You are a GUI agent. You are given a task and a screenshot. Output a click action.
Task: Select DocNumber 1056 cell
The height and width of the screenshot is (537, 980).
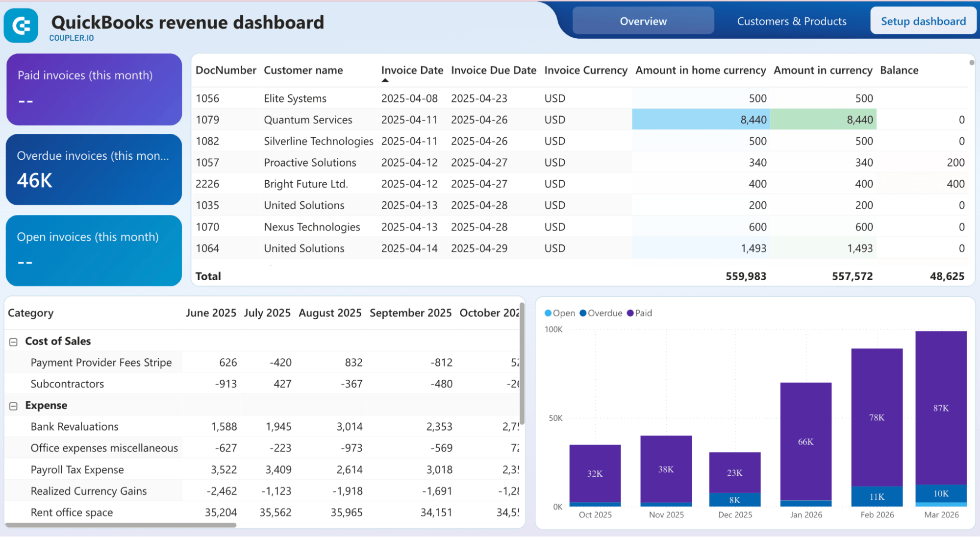(207, 98)
